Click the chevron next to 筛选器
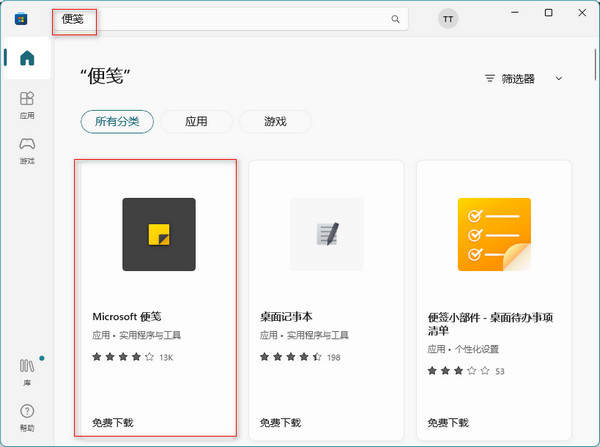The height and width of the screenshot is (447, 600). point(559,79)
